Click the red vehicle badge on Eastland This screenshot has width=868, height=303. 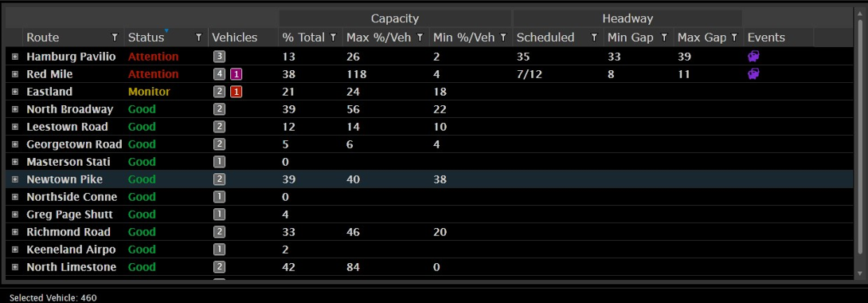236,92
